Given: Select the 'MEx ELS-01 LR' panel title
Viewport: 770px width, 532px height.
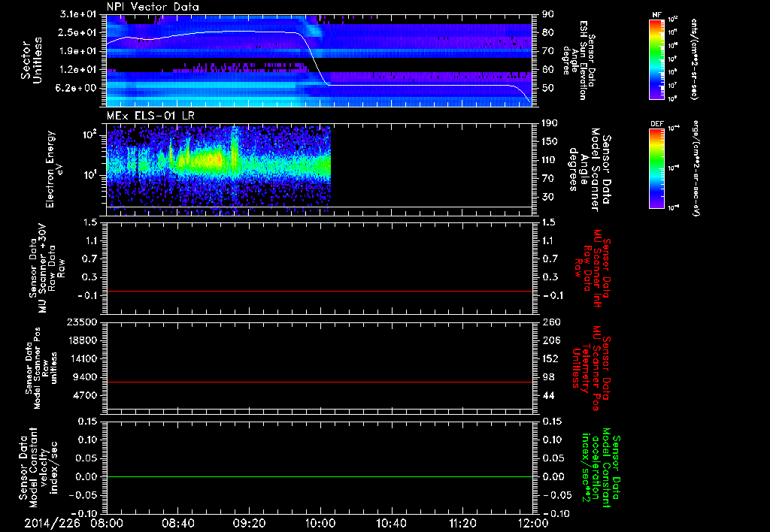Looking at the screenshot, I should pyautogui.click(x=150, y=116).
